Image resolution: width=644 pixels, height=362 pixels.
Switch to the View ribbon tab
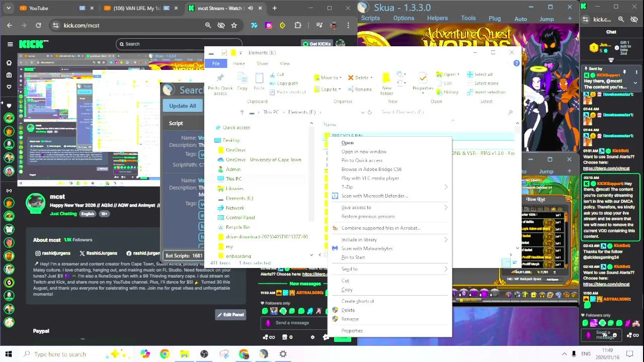tap(285, 63)
